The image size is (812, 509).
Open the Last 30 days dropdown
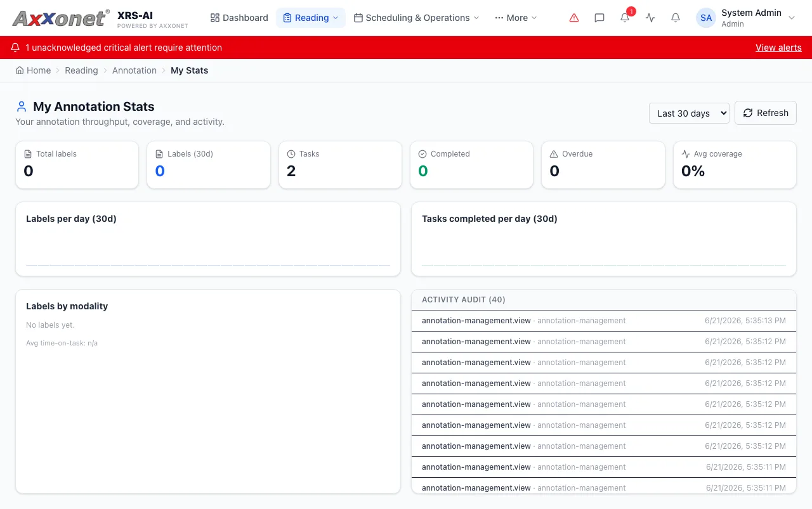689,113
